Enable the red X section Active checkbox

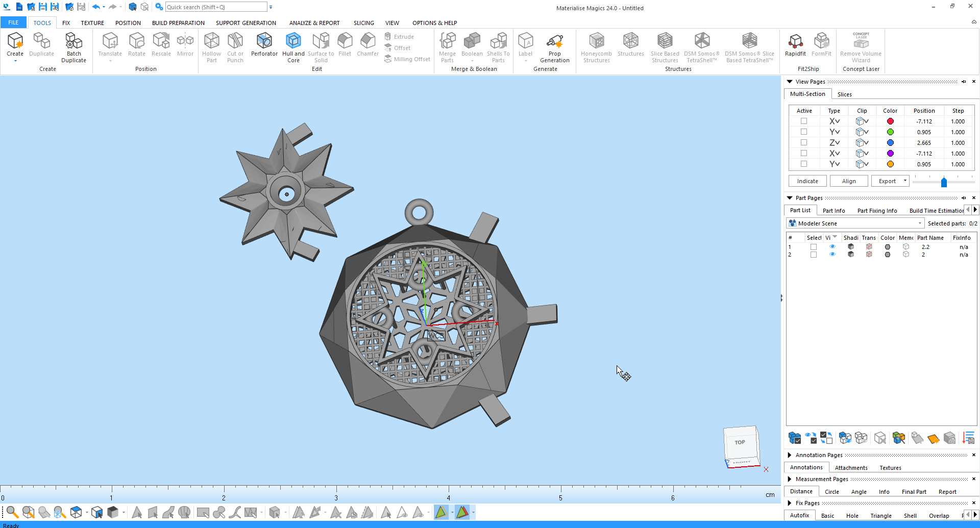804,121
